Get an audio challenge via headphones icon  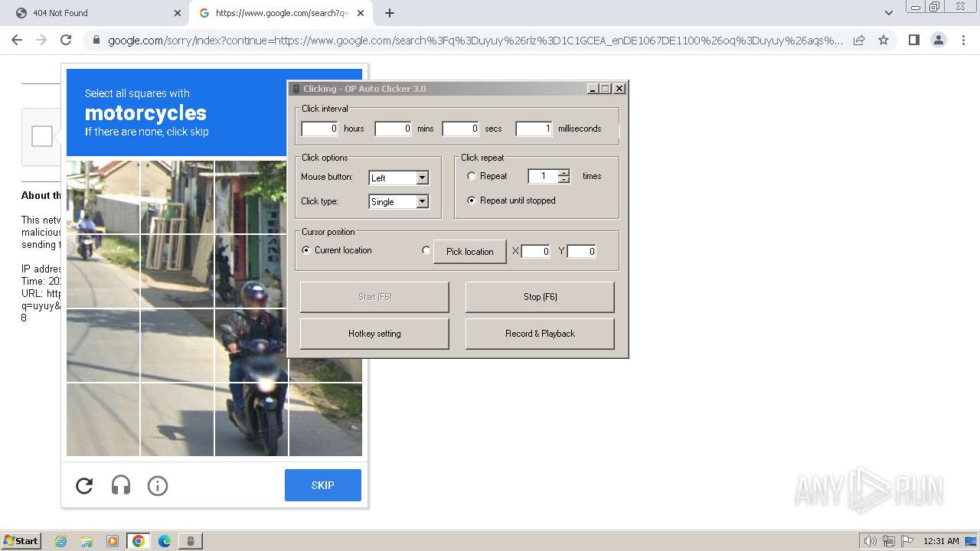pyautogui.click(x=121, y=485)
